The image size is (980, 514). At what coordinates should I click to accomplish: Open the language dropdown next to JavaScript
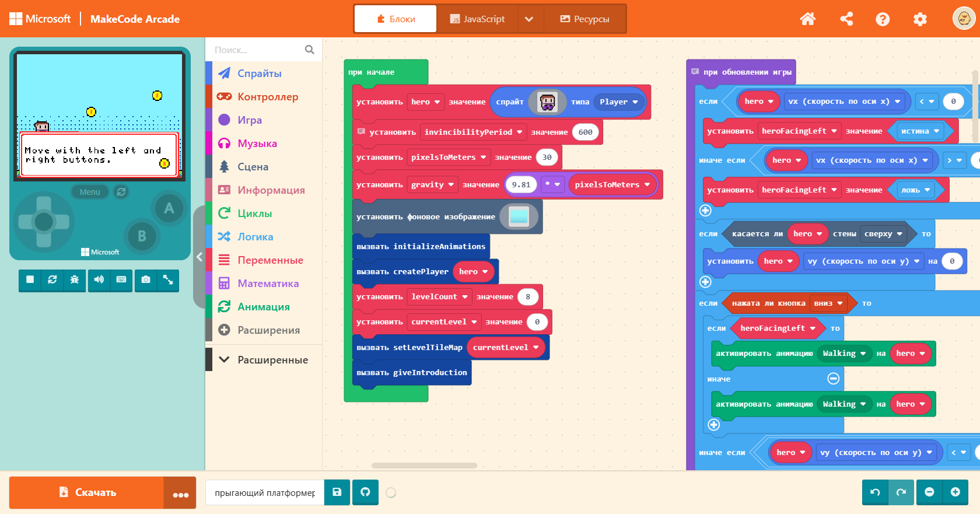pyautogui.click(x=529, y=19)
